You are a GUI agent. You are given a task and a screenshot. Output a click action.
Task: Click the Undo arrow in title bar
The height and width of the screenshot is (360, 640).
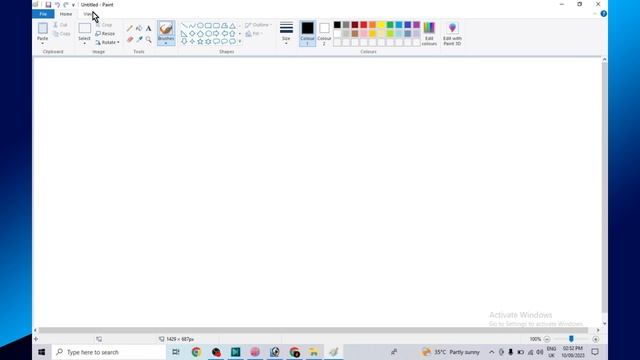[57, 4]
